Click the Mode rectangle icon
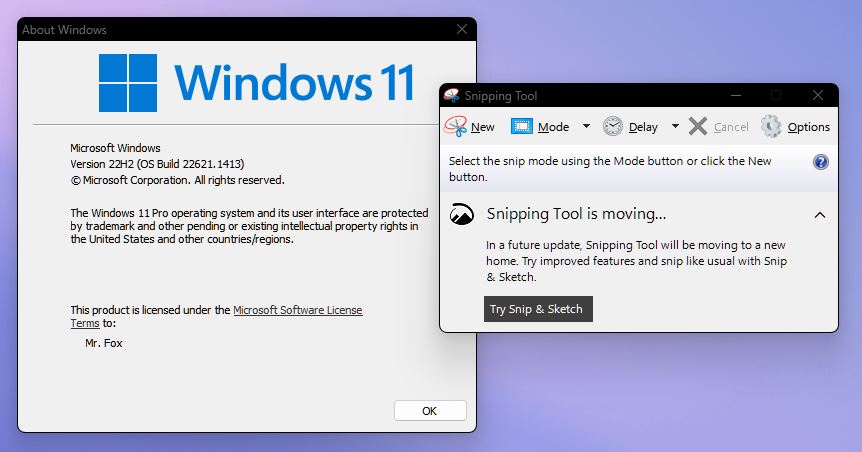 pyautogui.click(x=521, y=126)
